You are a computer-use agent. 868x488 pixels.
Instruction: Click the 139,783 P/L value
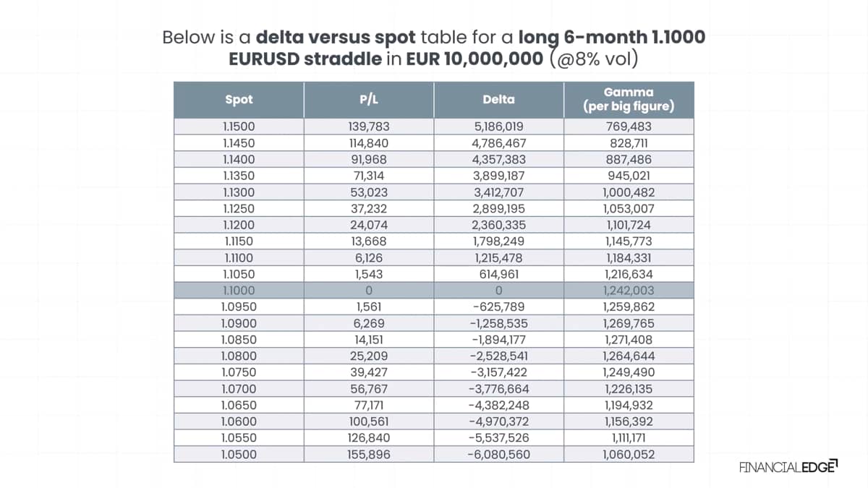[369, 127]
